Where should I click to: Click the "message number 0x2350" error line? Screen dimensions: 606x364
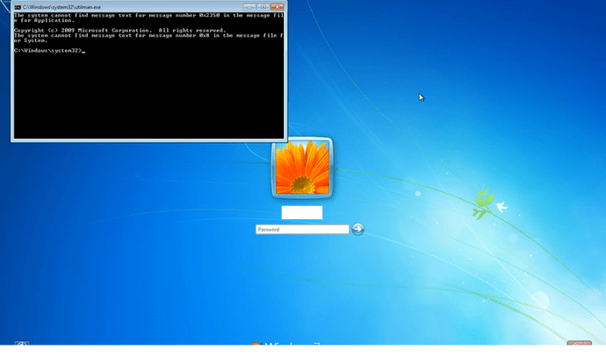[148, 18]
